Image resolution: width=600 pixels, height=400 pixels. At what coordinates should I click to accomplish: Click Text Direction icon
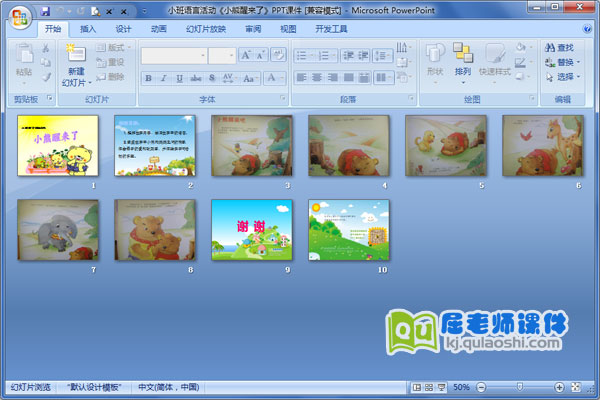(x=403, y=47)
